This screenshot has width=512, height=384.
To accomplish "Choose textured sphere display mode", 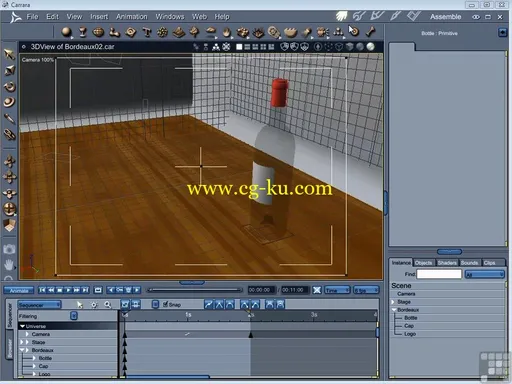I will [x=370, y=47].
